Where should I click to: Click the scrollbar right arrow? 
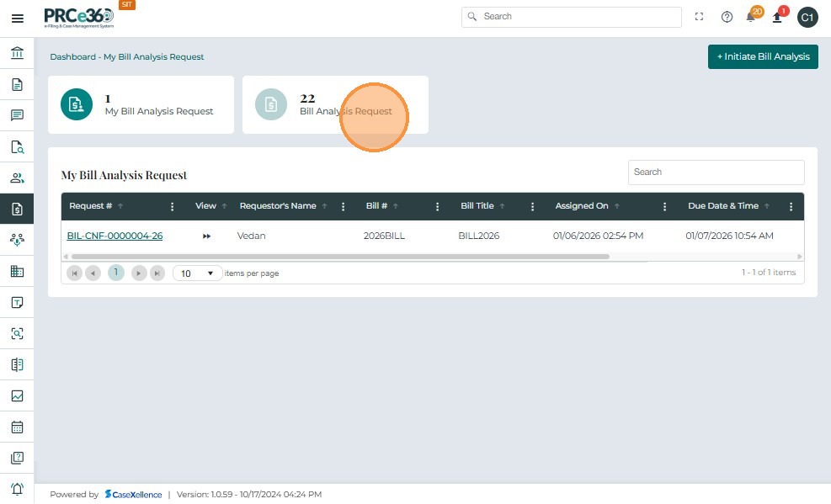click(x=799, y=257)
